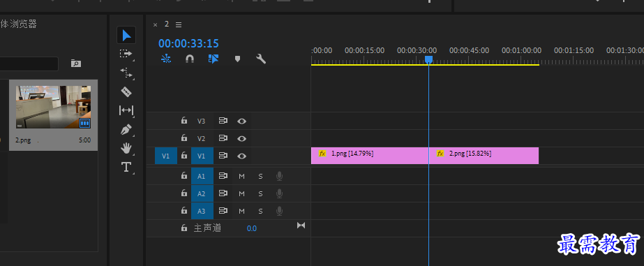This screenshot has height=266, width=644.
Task: Click the blue playhead marker
Action: [429, 59]
